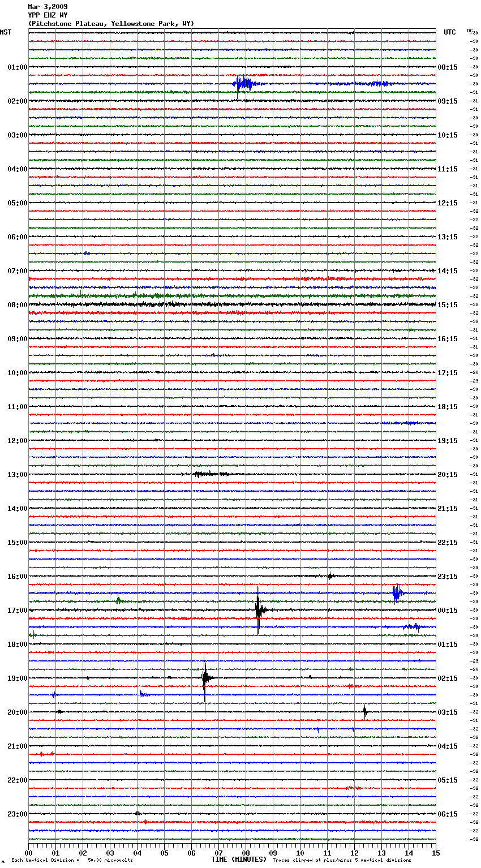Click the MST column header

coord(6,32)
